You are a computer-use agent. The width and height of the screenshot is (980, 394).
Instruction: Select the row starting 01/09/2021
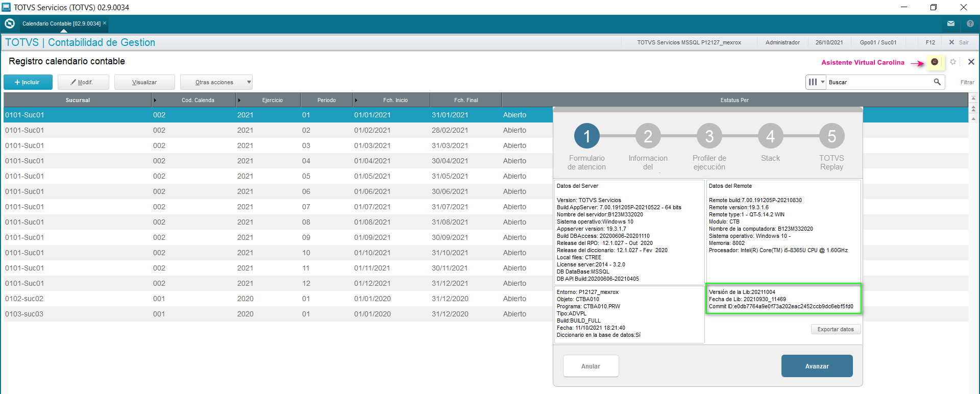point(278,237)
